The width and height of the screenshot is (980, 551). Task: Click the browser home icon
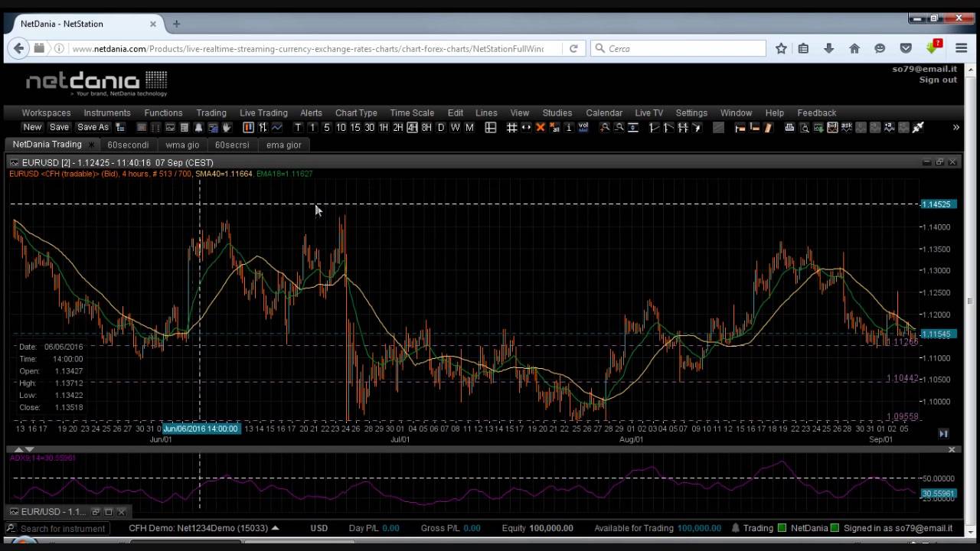tap(854, 48)
